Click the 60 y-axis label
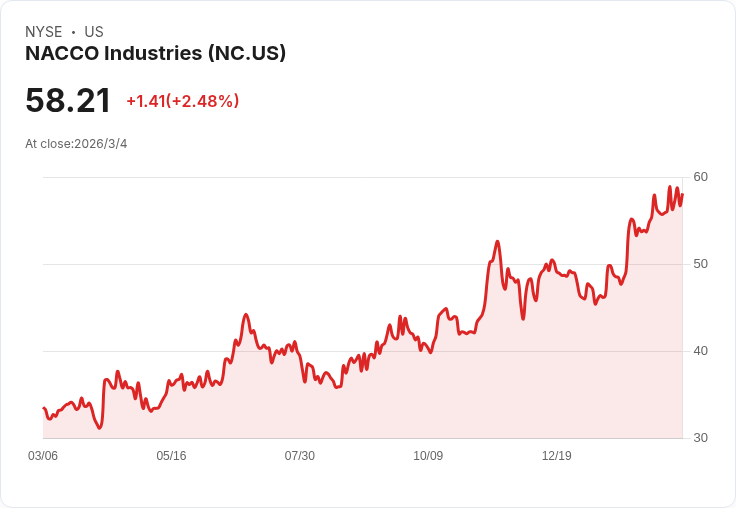Image resolution: width=736 pixels, height=508 pixels. (x=700, y=177)
